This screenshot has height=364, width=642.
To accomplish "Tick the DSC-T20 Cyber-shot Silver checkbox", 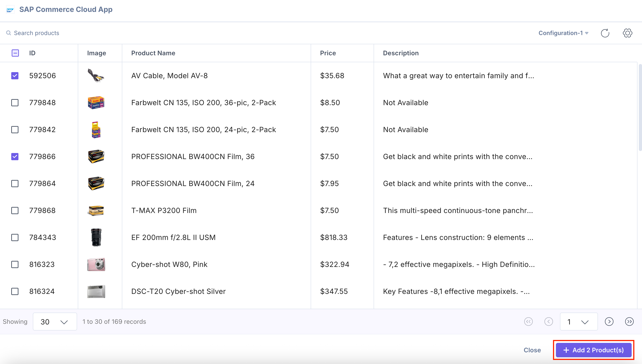I will coord(15,291).
